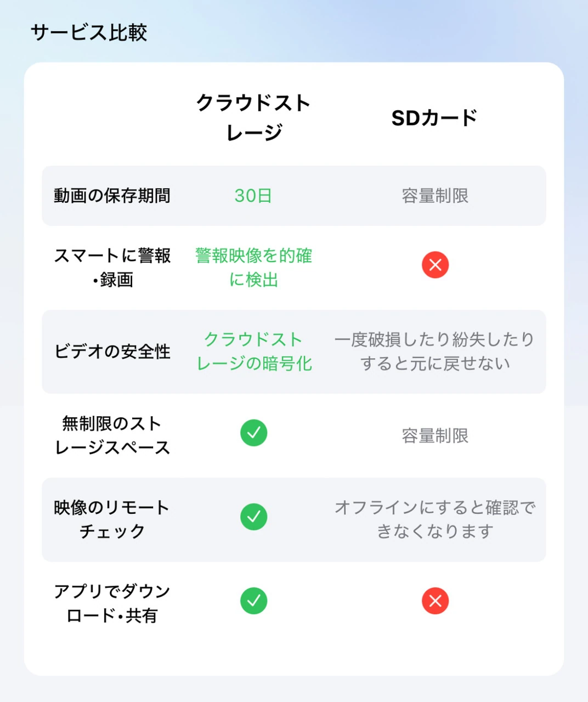Select the 映像のリモートチェック row label
The width and height of the screenshot is (588, 702).
[x=112, y=519]
